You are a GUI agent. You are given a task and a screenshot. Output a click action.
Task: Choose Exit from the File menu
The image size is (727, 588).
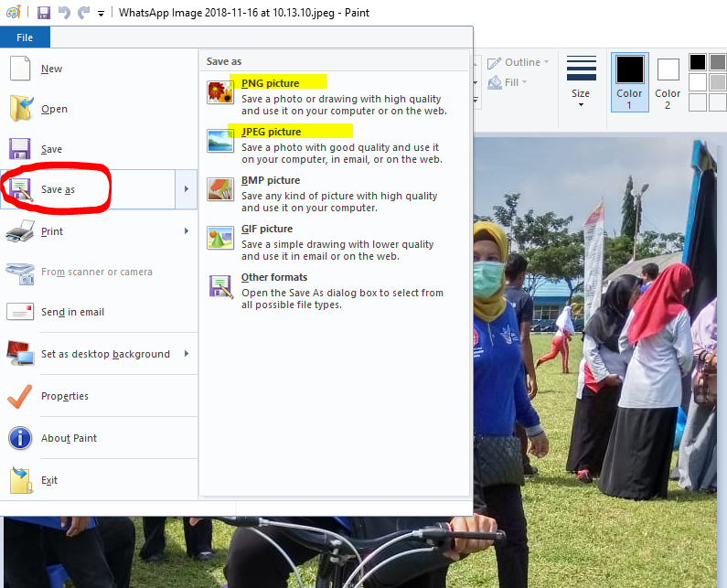tap(99, 480)
